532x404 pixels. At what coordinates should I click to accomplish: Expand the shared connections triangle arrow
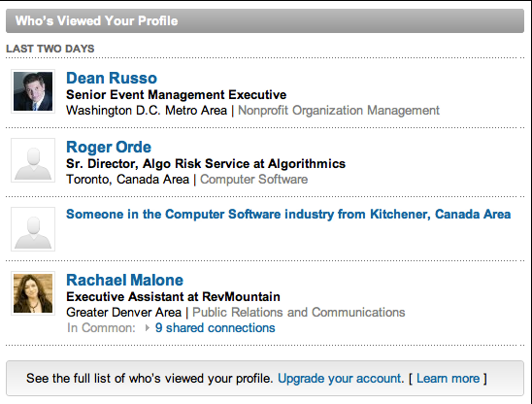pos(147,328)
